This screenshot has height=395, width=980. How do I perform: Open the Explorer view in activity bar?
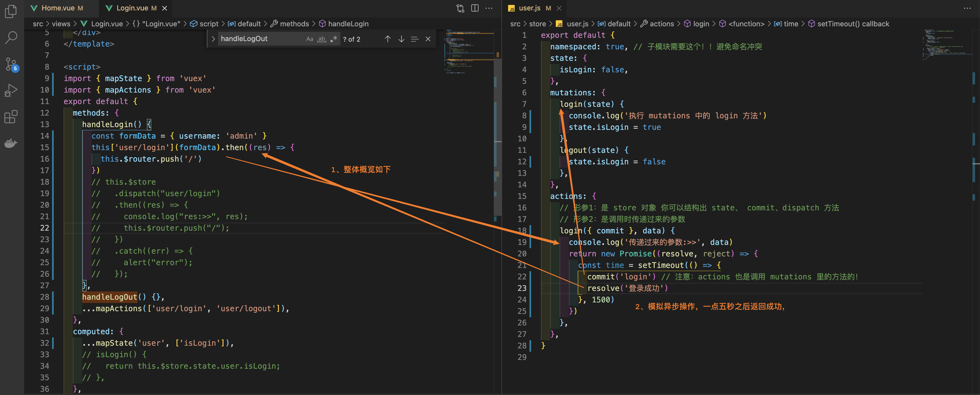(x=11, y=11)
